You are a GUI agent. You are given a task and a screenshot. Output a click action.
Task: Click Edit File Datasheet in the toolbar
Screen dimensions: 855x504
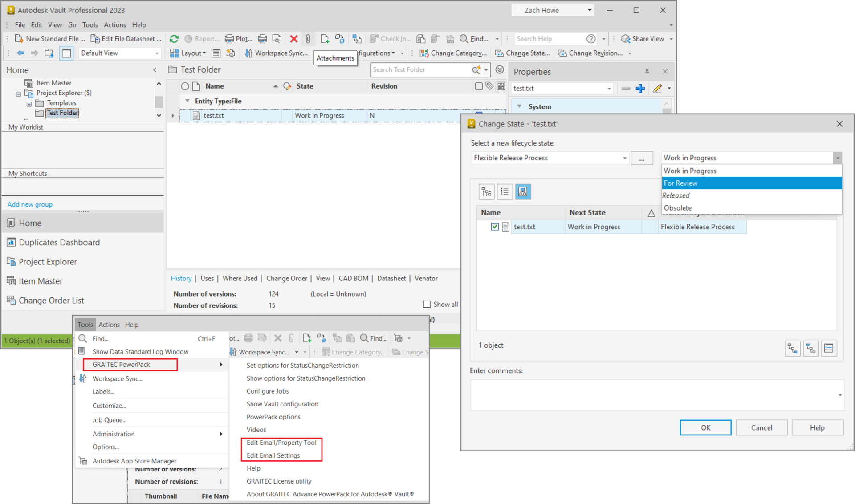pyautogui.click(x=126, y=39)
